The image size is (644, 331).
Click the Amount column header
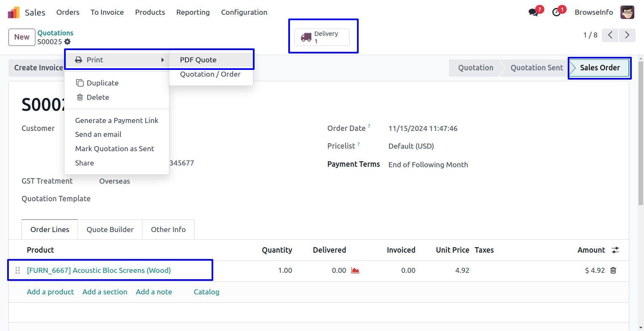591,250
